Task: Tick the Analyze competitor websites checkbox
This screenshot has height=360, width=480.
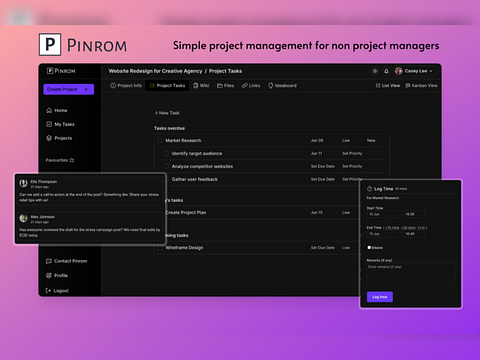Action: (x=166, y=166)
